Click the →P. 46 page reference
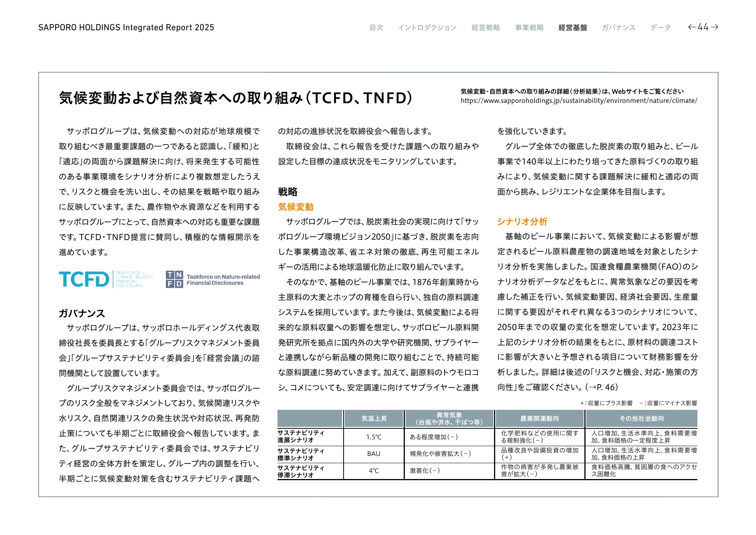 [x=602, y=387]
